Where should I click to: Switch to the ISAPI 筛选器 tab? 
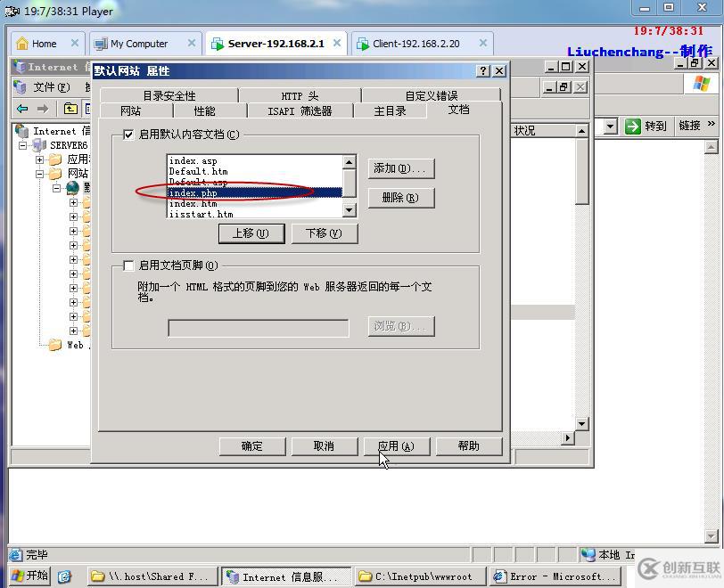[x=300, y=110]
